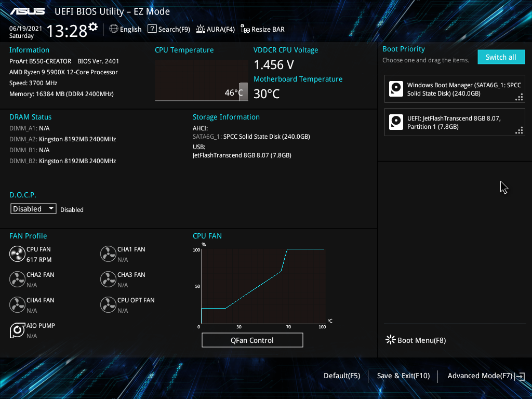The height and width of the screenshot is (399, 532).
Task: Select the CPU OPT FAN icon
Action: tap(108, 304)
